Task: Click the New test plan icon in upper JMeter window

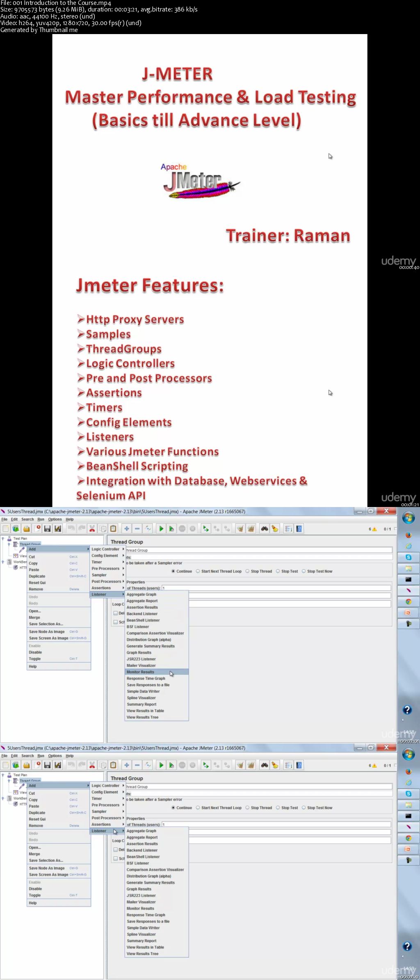Action: coord(5,528)
